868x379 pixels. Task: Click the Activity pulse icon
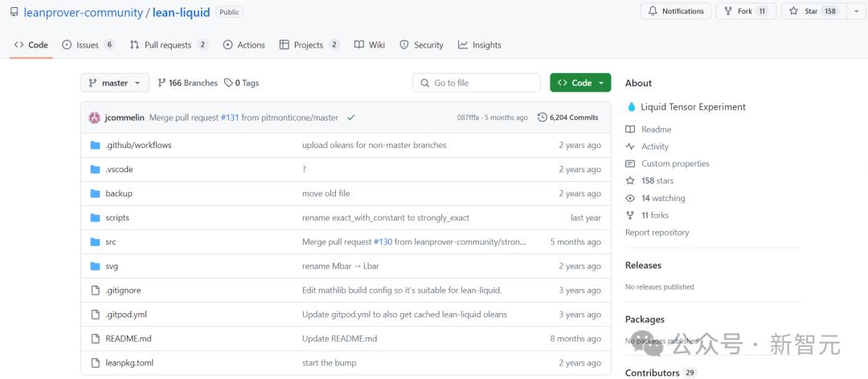630,146
